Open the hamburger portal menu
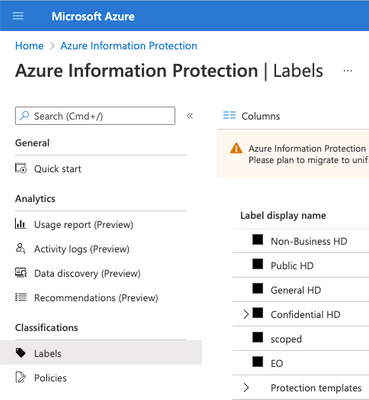Image resolution: width=369 pixels, height=400 pixels. tap(18, 16)
